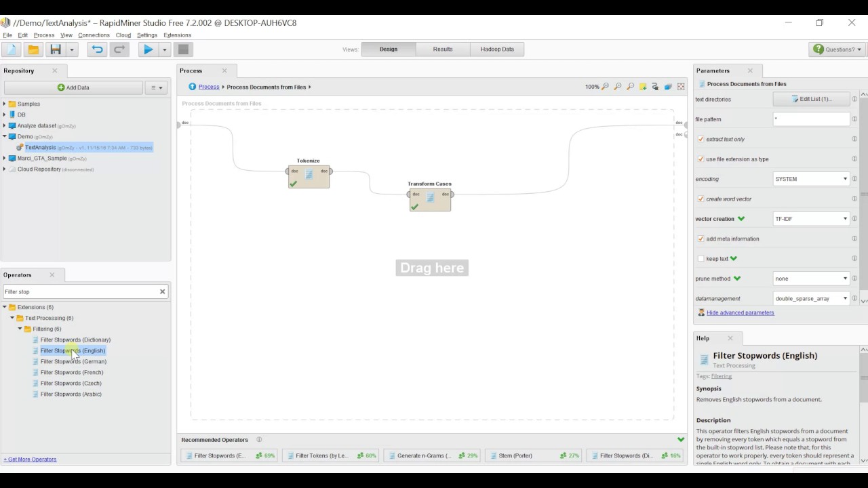Undo the last action

[x=97, y=49]
